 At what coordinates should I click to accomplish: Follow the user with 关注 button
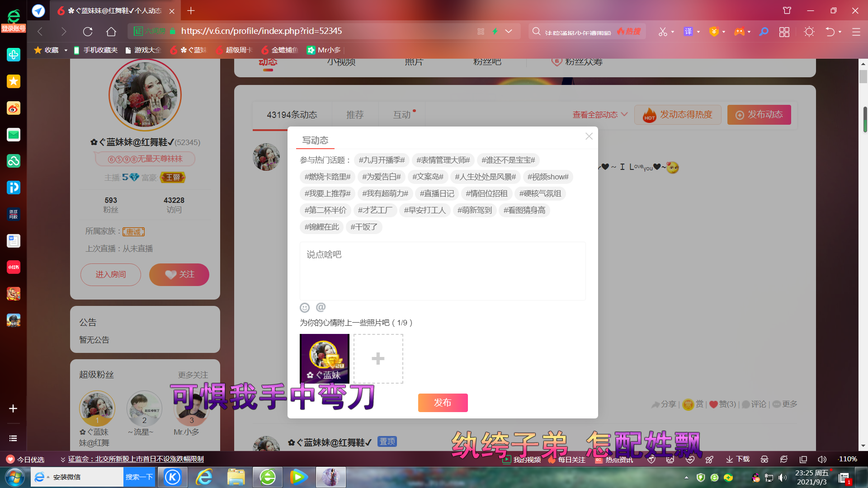point(179,275)
